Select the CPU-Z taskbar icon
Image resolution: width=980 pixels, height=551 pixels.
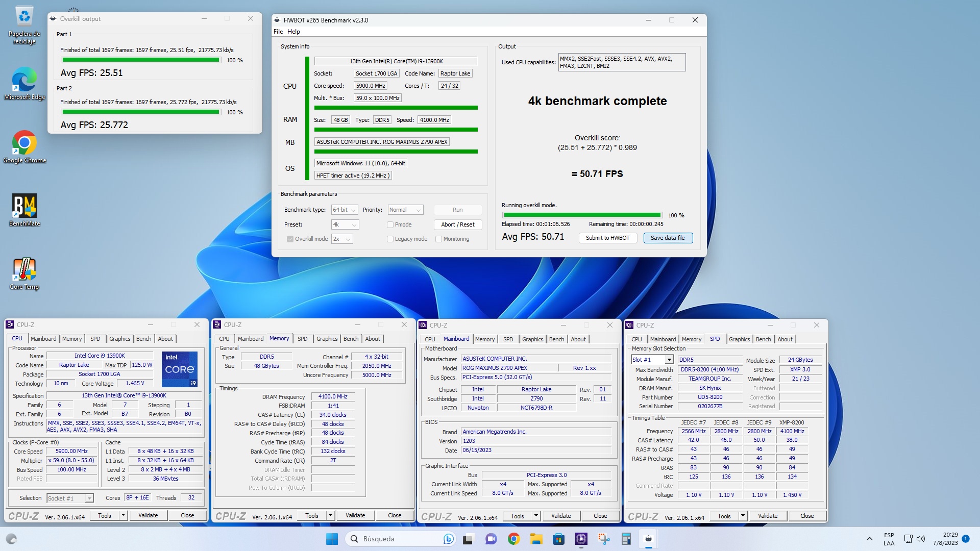tap(581, 539)
